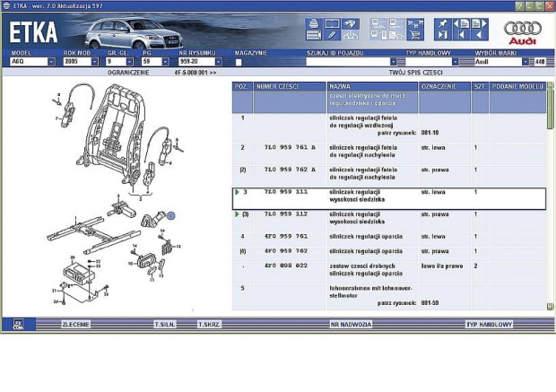The image size is (556, 392).
Task: Click the T.SILN. button
Action: (x=165, y=324)
